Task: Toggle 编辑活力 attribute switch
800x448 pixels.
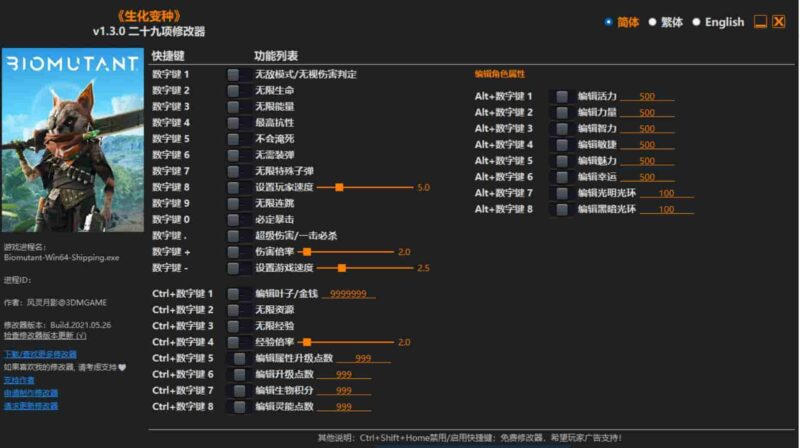Action: point(562,96)
